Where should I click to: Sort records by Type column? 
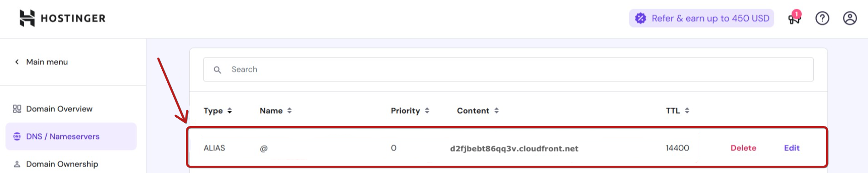pos(218,110)
